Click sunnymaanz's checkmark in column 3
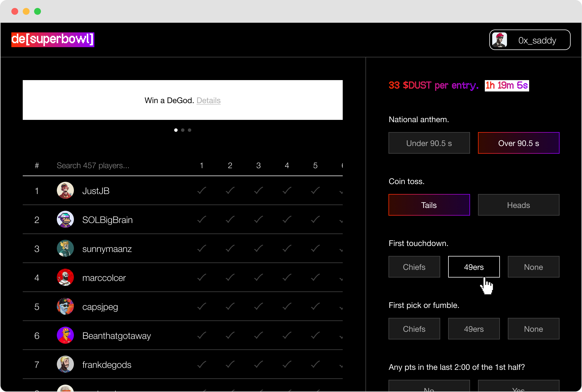Viewport: 582px width, 392px height. click(258, 248)
